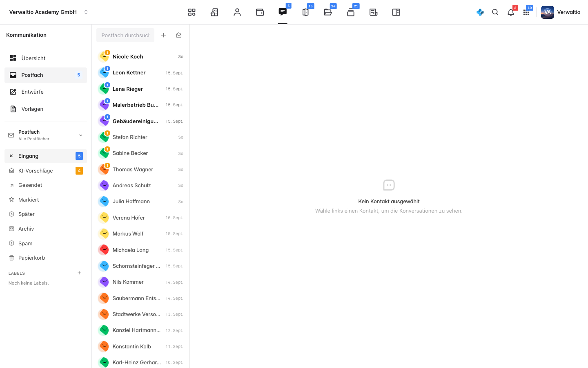Viewport: 588px width, 368px height.
Task: Start a new message with the plus icon
Action: (x=163, y=35)
